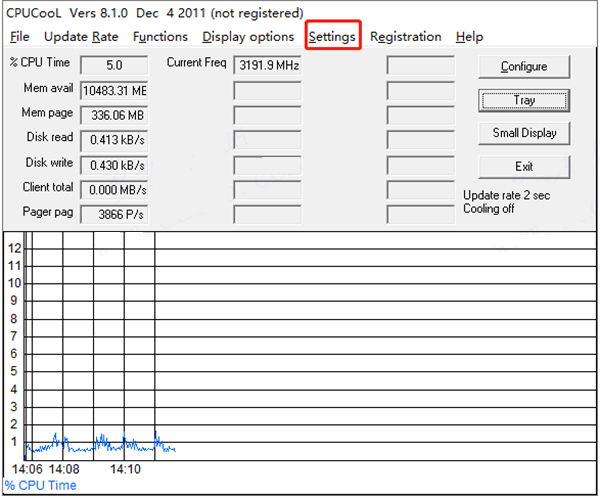600x498 pixels.
Task: Minimize to Tray button
Action: pyautogui.click(x=524, y=100)
